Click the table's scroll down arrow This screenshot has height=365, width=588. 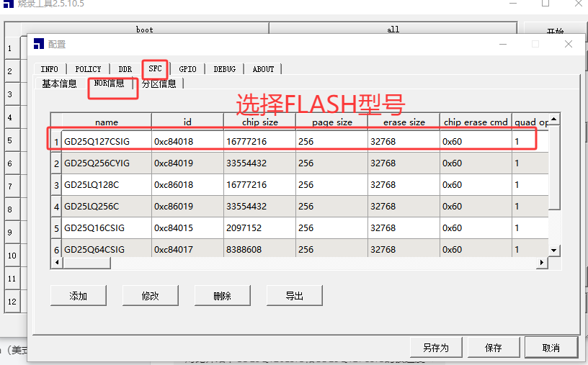(x=554, y=251)
